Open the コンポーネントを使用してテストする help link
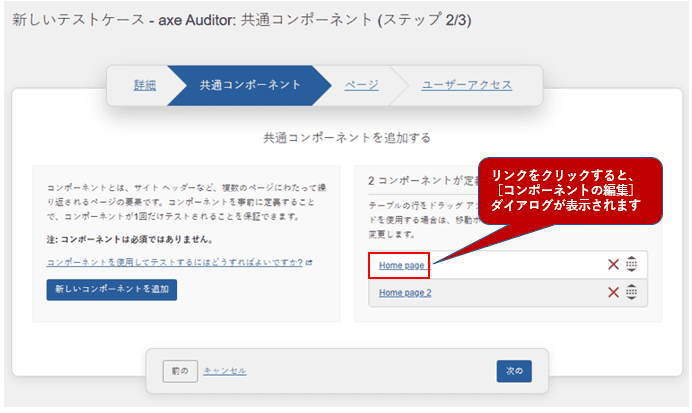692x413 pixels. tap(175, 262)
